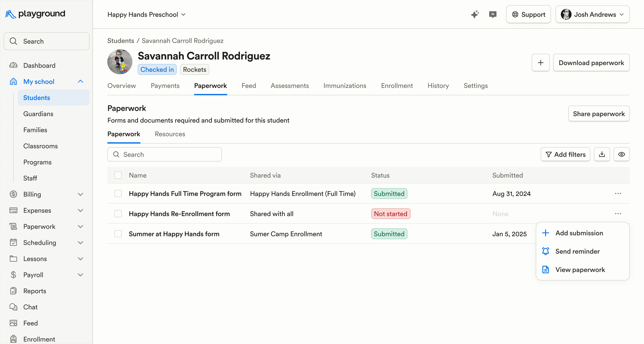Click the Share paperwork button
644x344 pixels.
point(599,113)
